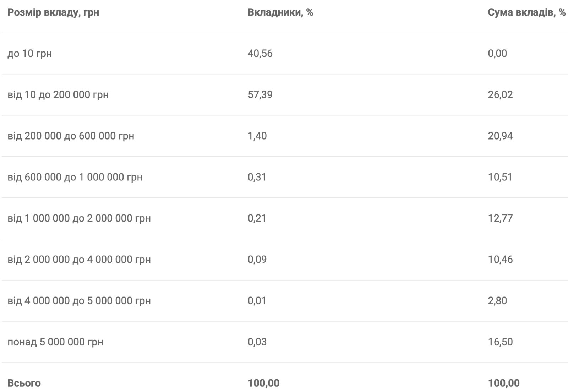Click the 'Сума вкладів, %' column header
This screenshot has height=392, width=568.
526,12
